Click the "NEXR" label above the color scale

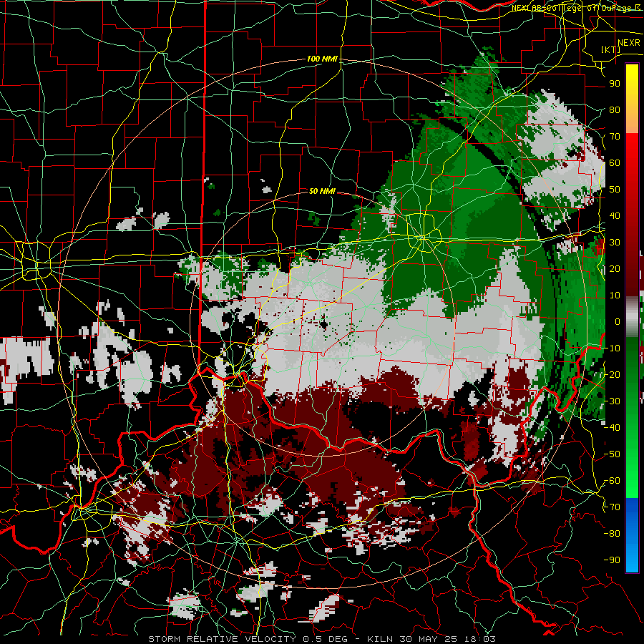tap(629, 43)
